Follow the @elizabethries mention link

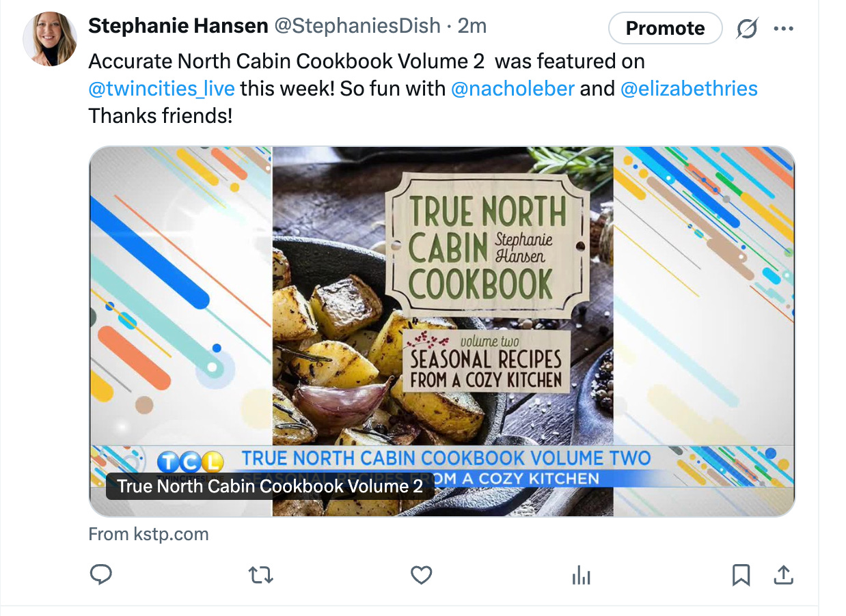689,89
